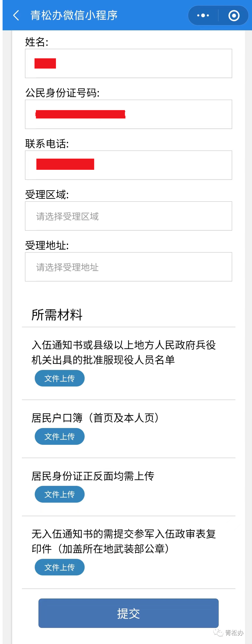Upload file for 居民身份证正反面
252x644 pixels.
pyautogui.click(x=59, y=494)
